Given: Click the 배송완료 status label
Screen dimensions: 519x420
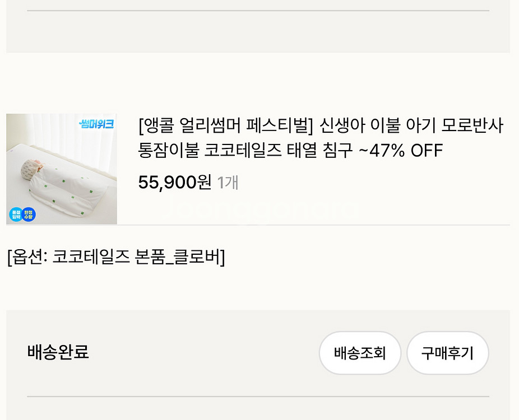Looking at the screenshot, I should [58, 352].
